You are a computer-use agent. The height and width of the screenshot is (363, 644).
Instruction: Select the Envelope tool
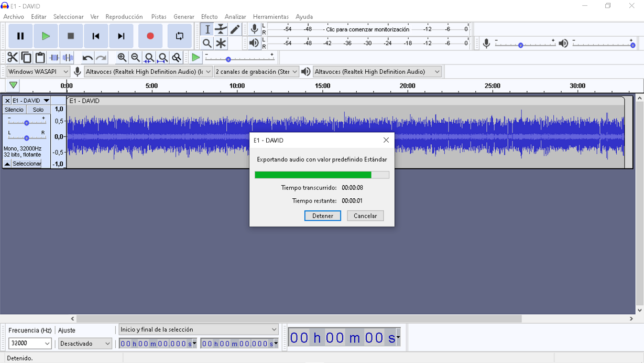pyautogui.click(x=221, y=29)
